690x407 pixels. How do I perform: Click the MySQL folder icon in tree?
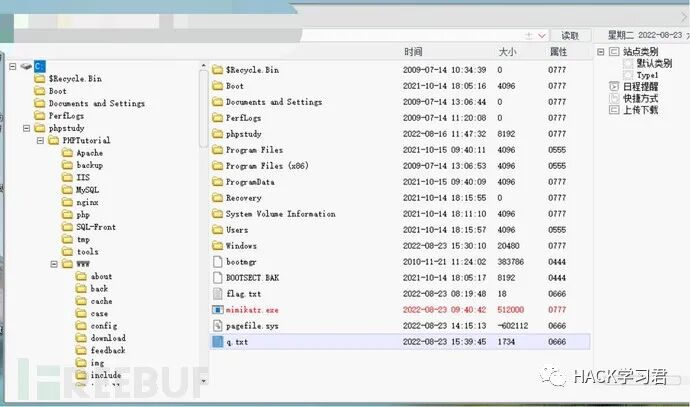(x=67, y=190)
